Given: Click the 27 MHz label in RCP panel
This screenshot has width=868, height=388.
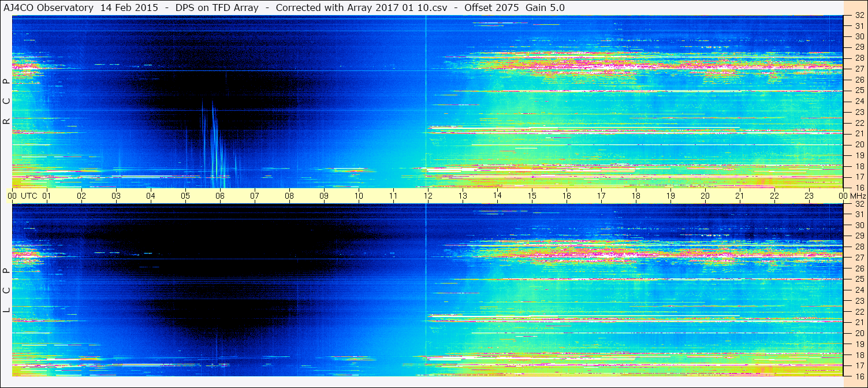Looking at the screenshot, I should pyautogui.click(x=859, y=69).
